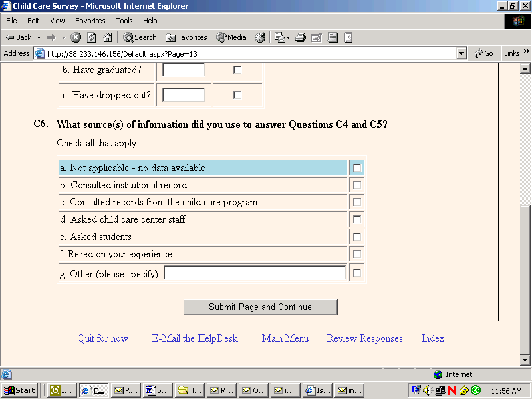Open the History toolbar icon
This screenshot has height=399, width=532.
click(x=260, y=37)
